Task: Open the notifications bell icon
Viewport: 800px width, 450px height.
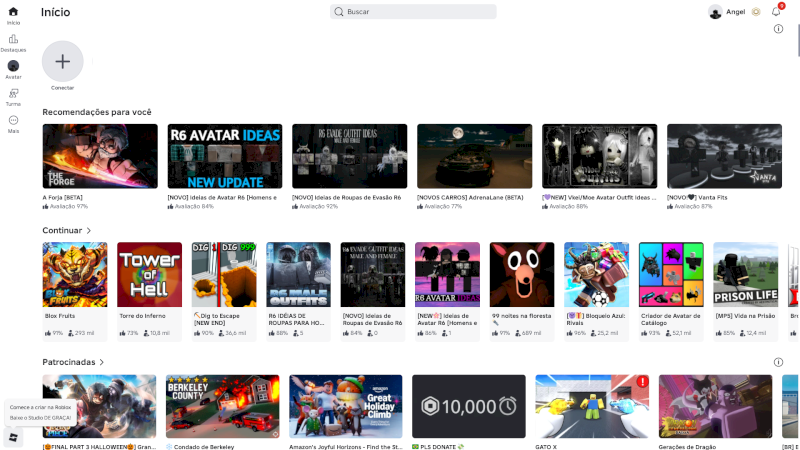Action: (x=776, y=12)
